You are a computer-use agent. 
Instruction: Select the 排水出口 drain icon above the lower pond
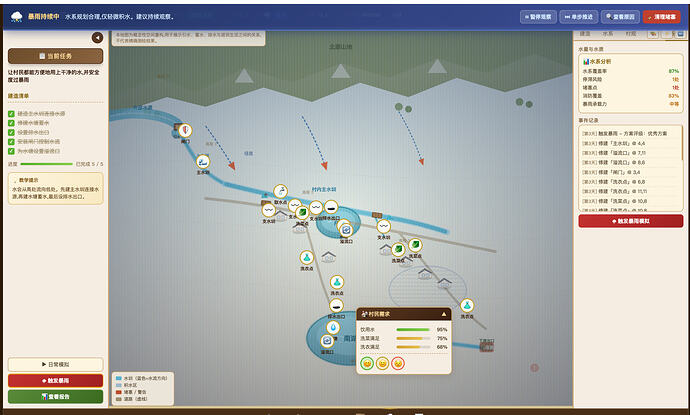point(336,305)
